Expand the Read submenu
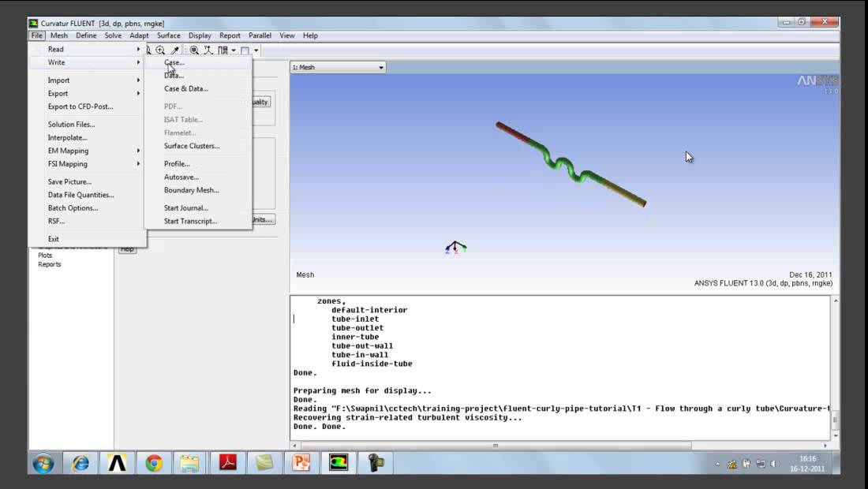This screenshot has width=868, height=489. click(88, 49)
